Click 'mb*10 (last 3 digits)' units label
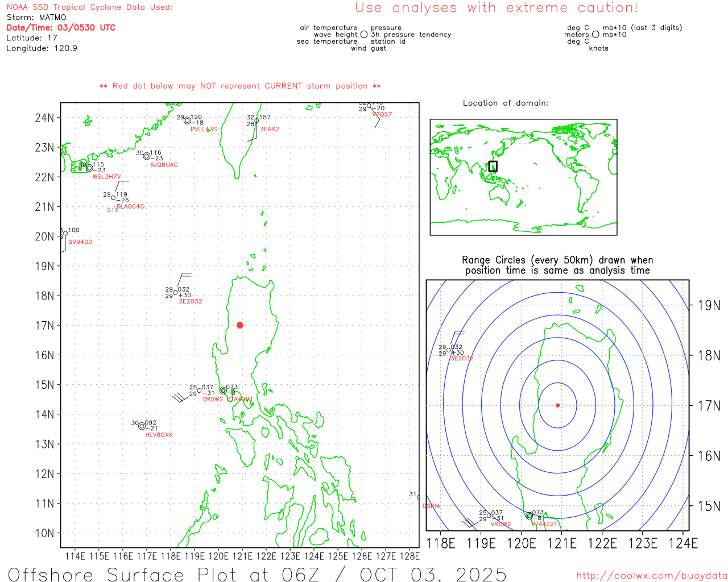The width and height of the screenshot is (728, 582). [642, 28]
